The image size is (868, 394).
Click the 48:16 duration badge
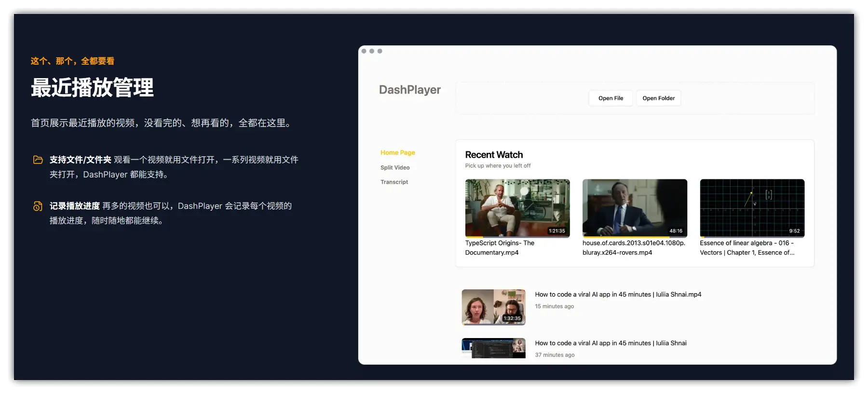676,231
